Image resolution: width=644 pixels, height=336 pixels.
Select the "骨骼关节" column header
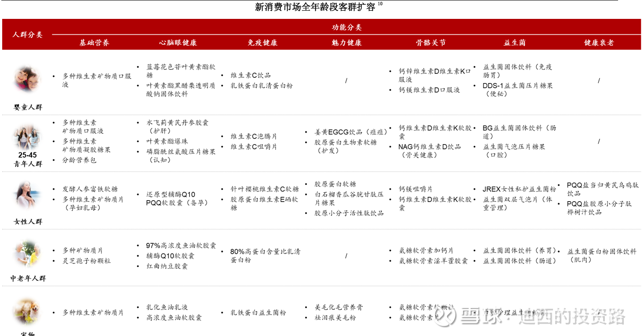pos(431,43)
